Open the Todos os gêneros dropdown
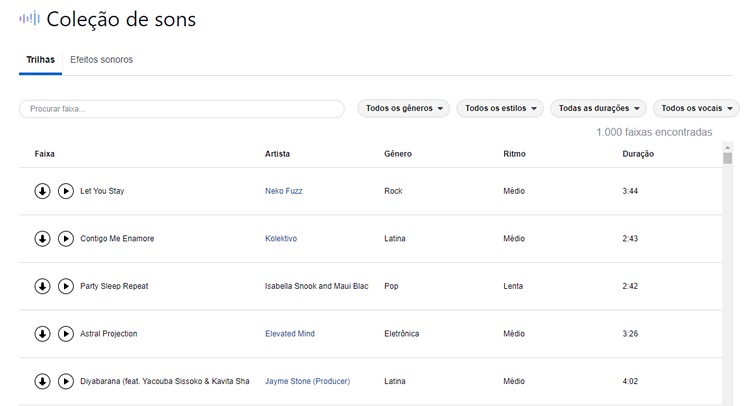This screenshot has height=406, width=750. click(404, 109)
